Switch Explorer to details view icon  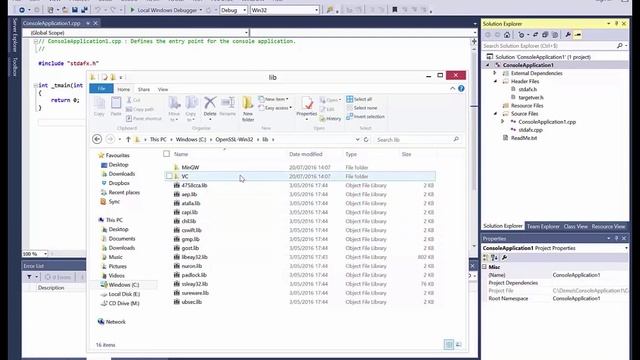click(x=449, y=344)
